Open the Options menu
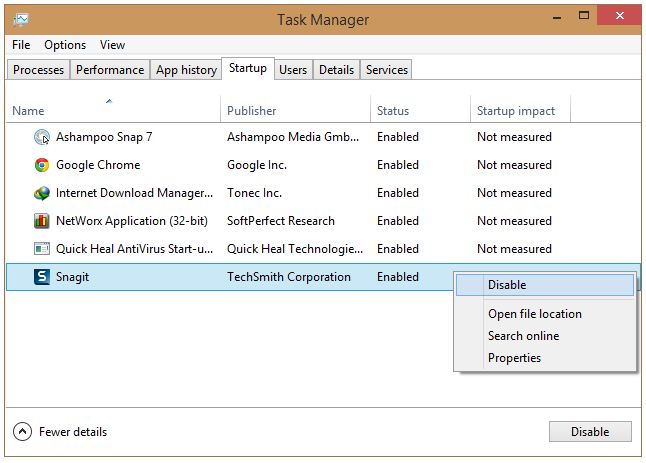Viewport: 646px width, 463px height. tap(65, 45)
